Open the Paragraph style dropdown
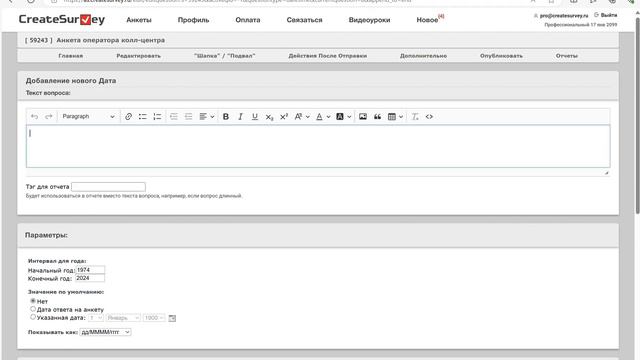The image size is (640, 360). [88, 117]
